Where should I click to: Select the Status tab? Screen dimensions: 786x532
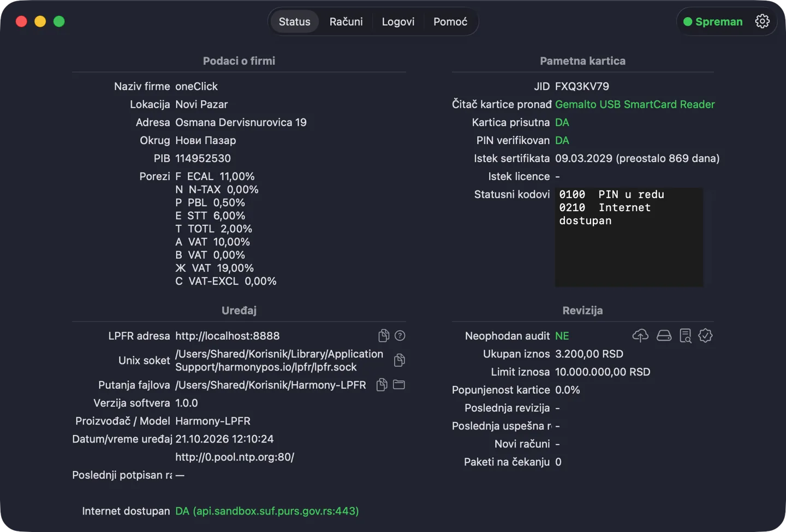295,22
